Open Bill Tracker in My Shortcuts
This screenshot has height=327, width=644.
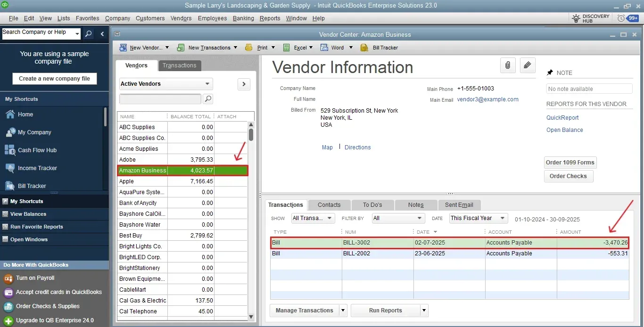coord(32,186)
